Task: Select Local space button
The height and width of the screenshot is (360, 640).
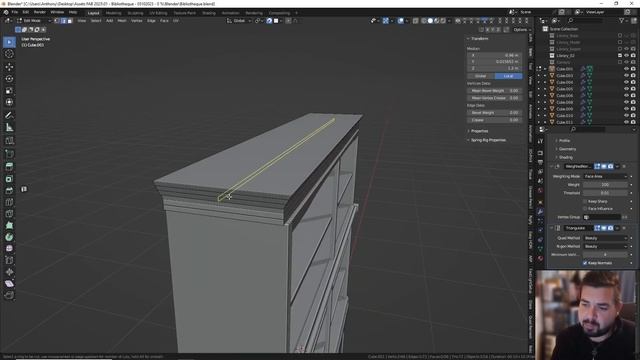Action: (x=508, y=76)
